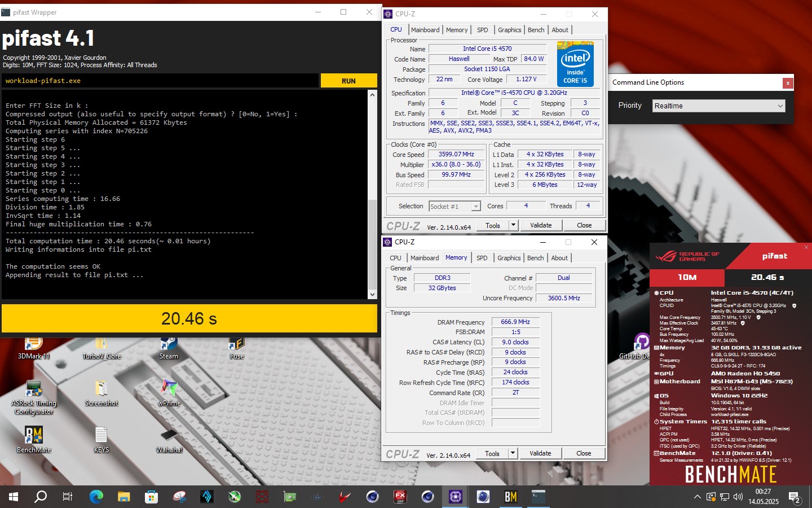812x508 pixels.
Task: Open File Explorer from the taskbar
Action: (124, 497)
